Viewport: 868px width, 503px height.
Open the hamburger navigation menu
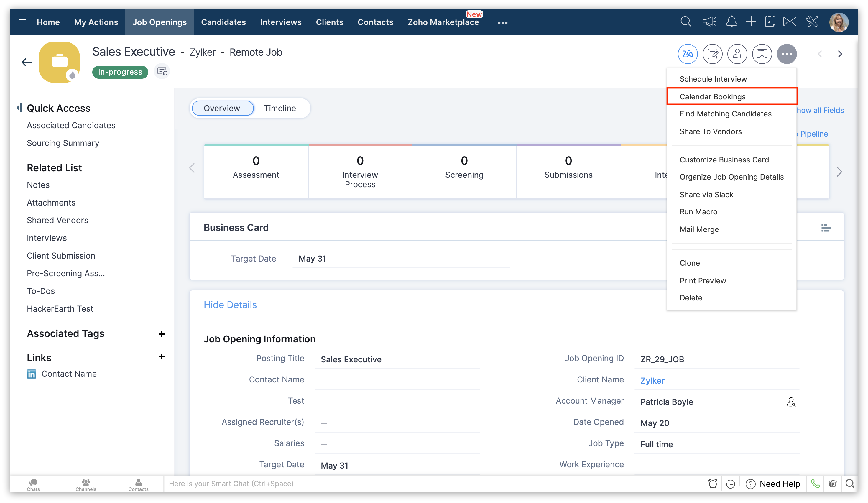click(22, 22)
